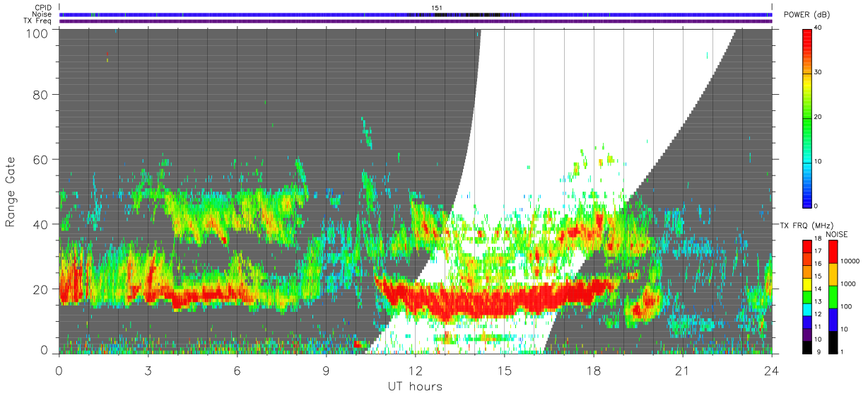The height and width of the screenshot is (401, 868).
Task: Click the UT hours axis title
Action: (415, 386)
